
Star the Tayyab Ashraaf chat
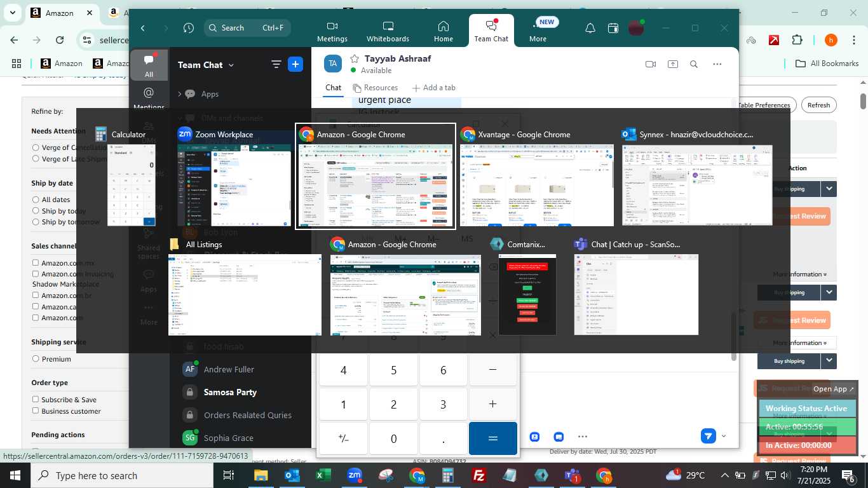[x=355, y=58]
